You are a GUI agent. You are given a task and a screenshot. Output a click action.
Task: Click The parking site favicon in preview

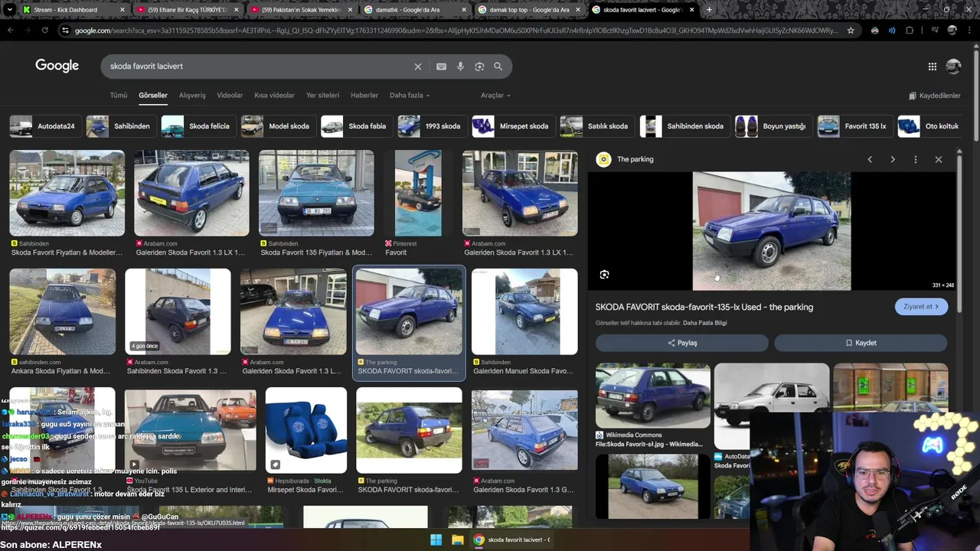pos(604,159)
